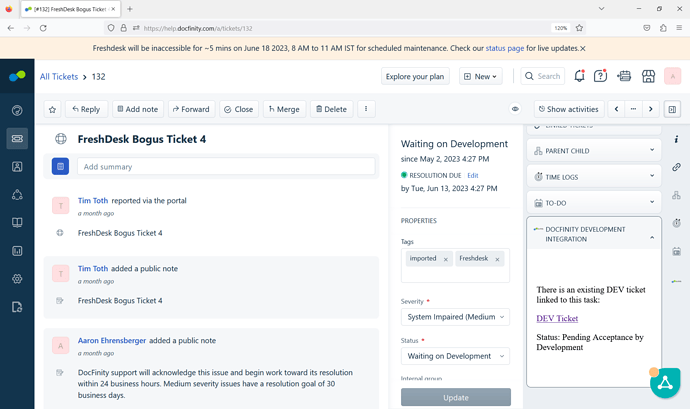Image resolution: width=690 pixels, height=409 pixels.
Task: Open the Freshdesk logo home
Action: 17,76
